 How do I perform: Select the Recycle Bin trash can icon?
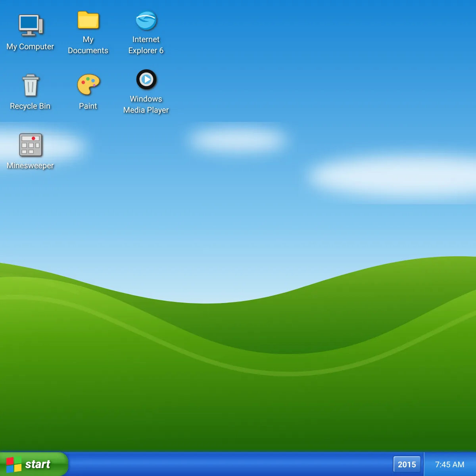coord(31,85)
